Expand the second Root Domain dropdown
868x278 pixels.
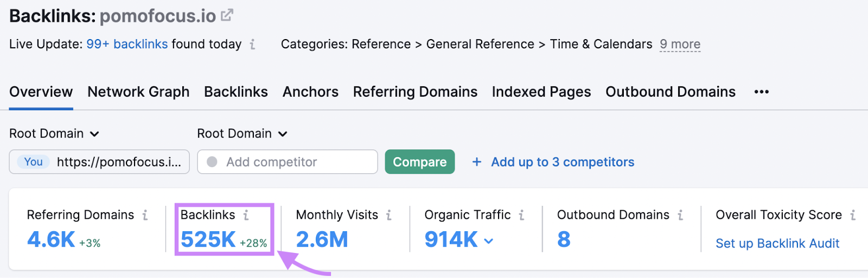242,134
